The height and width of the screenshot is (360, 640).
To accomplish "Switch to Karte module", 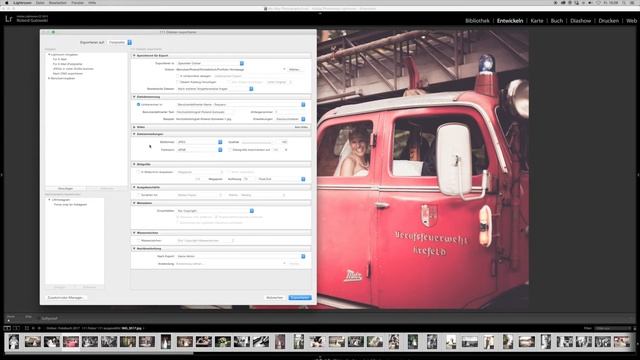I will point(537,20).
